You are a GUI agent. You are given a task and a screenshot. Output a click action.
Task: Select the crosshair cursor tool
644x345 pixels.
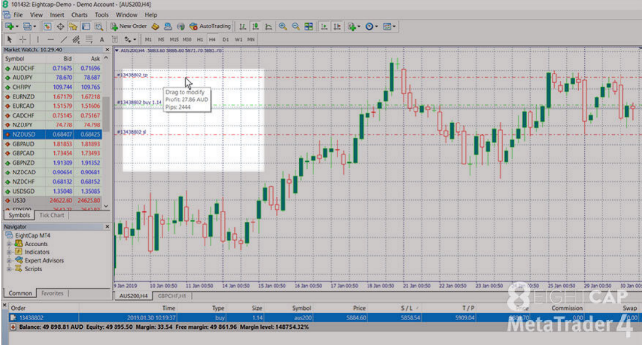[x=23, y=39]
